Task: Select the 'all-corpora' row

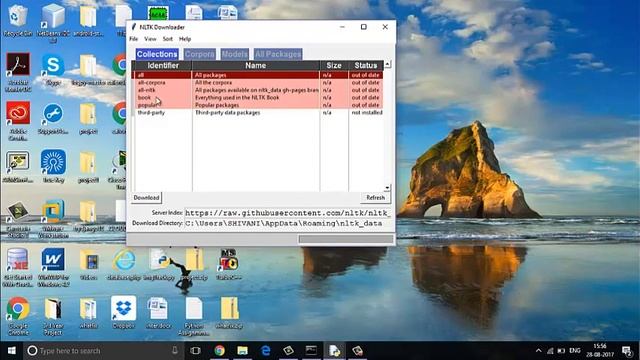Action: pos(259,82)
